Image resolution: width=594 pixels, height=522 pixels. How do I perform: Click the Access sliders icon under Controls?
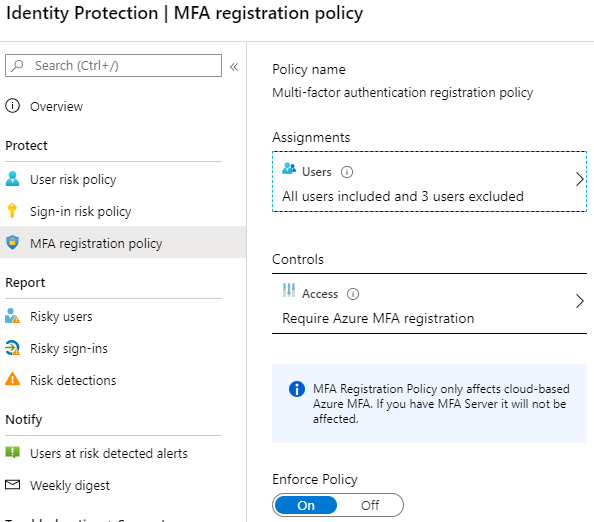tap(289, 290)
